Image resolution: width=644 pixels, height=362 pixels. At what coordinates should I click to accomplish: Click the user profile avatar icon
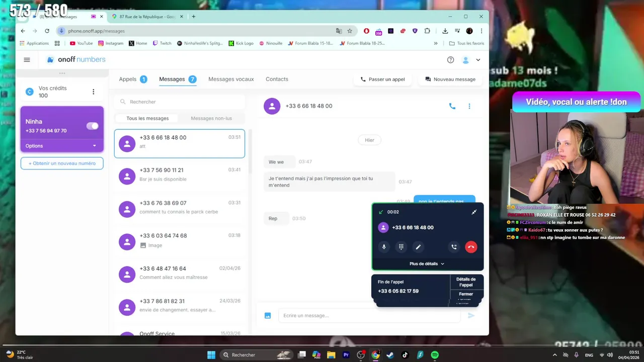466,60
